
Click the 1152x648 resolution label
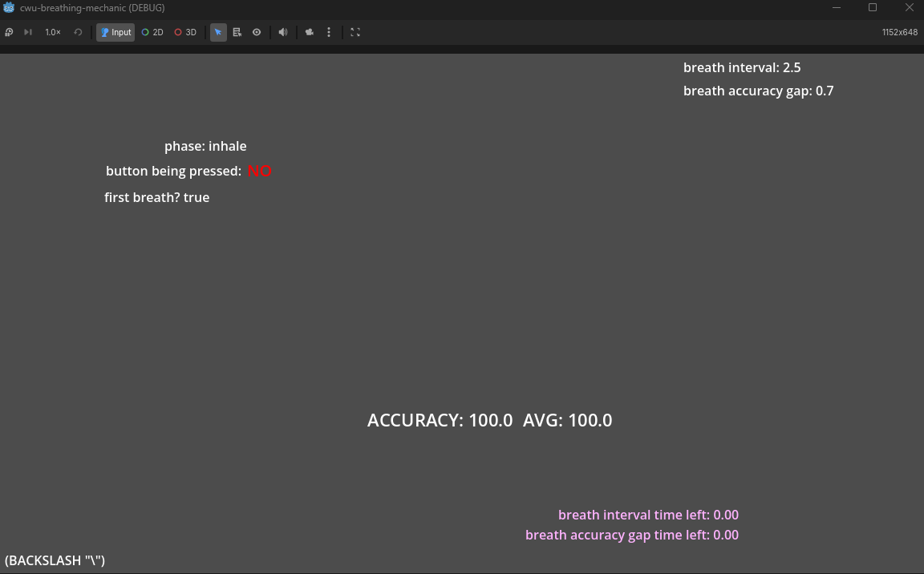pos(899,32)
